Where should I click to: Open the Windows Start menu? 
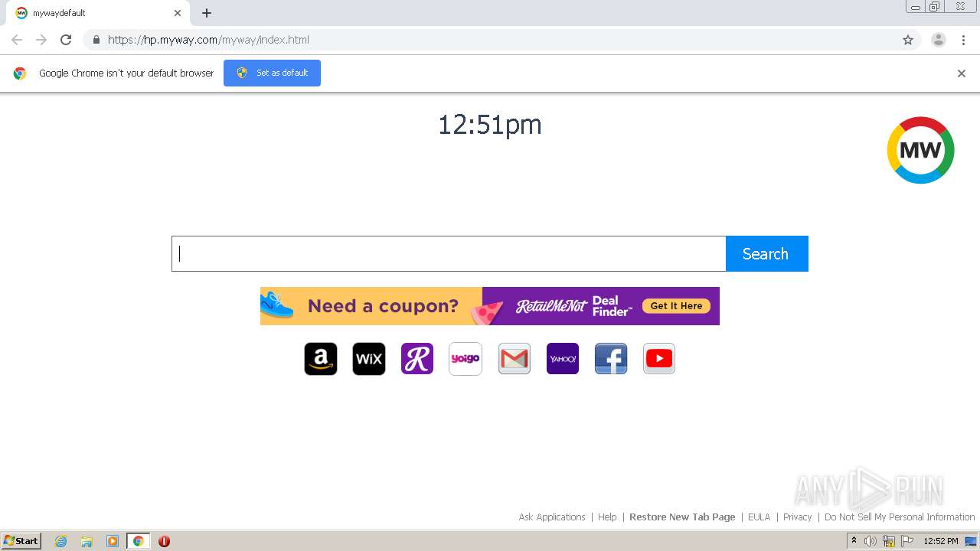[x=21, y=541]
